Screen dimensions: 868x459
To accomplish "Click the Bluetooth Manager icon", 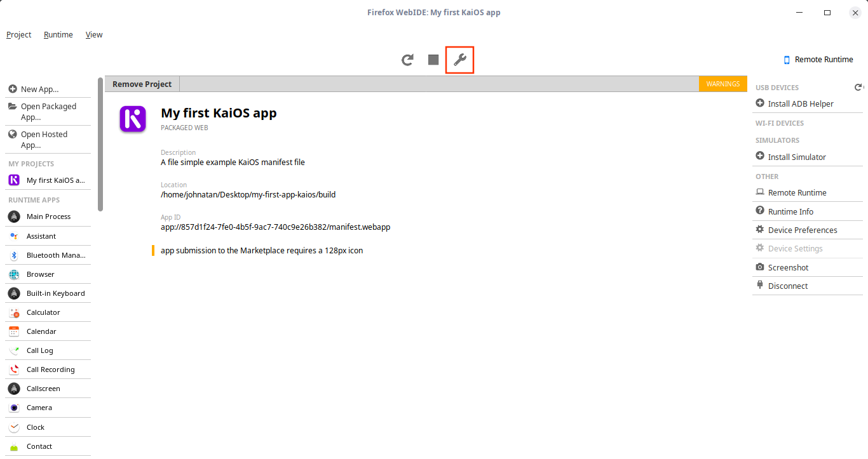I will coord(14,255).
